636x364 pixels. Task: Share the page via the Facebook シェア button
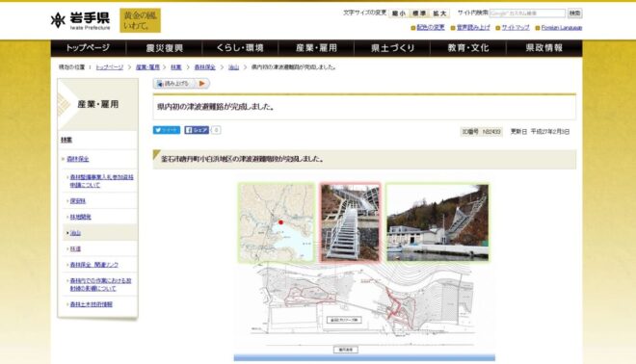pyautogui.click(x=197, y=130)
